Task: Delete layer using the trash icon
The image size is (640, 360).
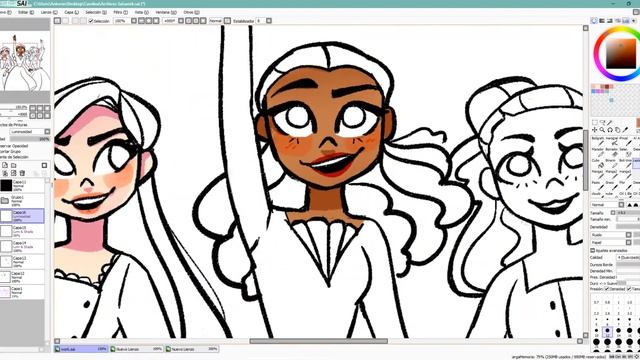Action: (22, 173)
